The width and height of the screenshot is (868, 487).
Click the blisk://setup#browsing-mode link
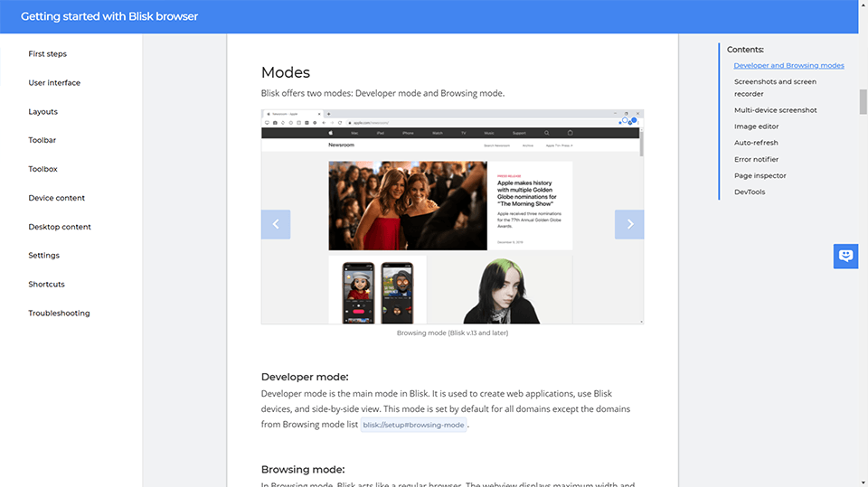pos(413,425)
